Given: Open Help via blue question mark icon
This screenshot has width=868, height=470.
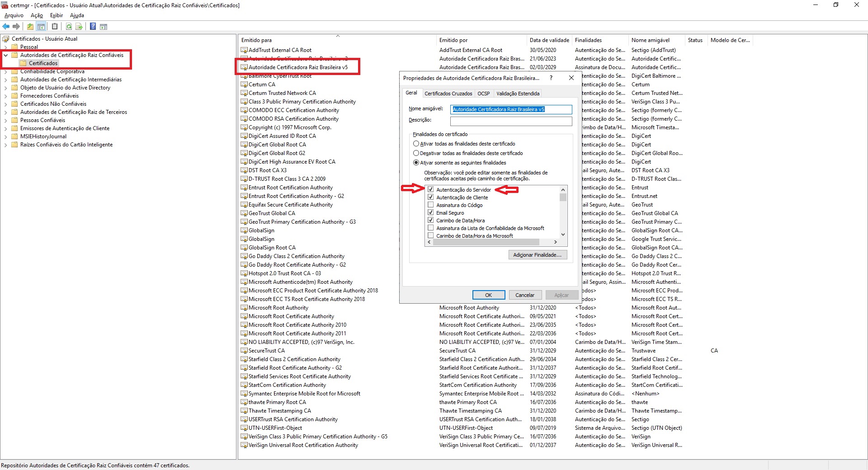Looking at the screenshot, I should click(93, 27).
